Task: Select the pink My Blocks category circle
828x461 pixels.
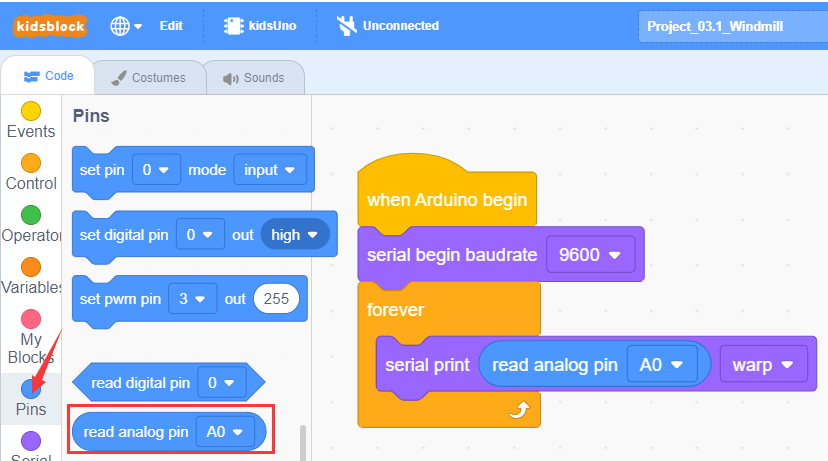Action: tap(31, 319)
